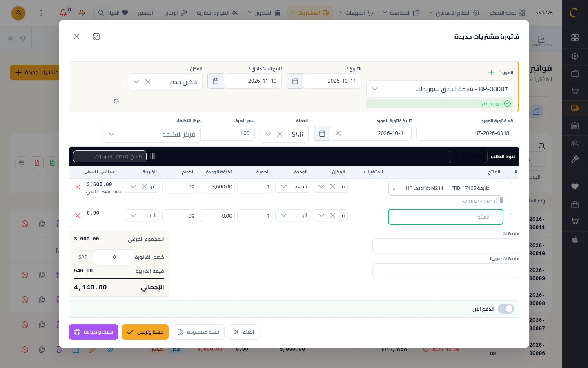Image resolution: width=588 pixels, height=368 pixels.
Task: Remove the HP LaserJet M211 product from row 1
Action: [x=394, y=188]
